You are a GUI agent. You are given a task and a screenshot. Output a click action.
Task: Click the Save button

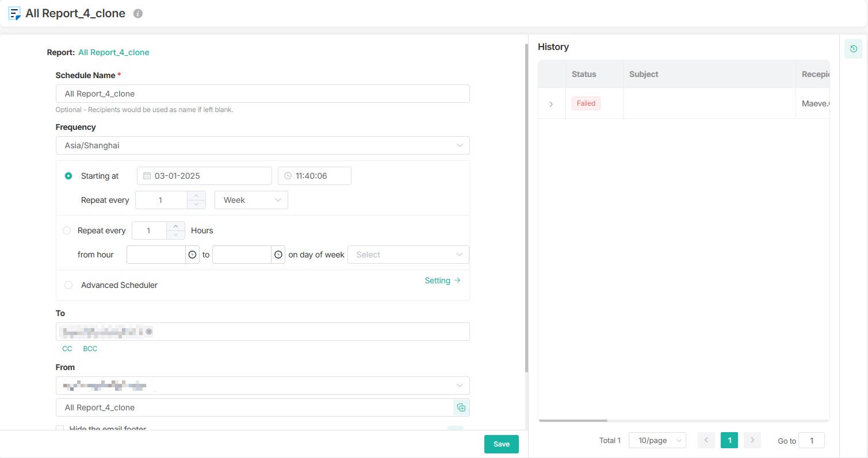point(501,444)
